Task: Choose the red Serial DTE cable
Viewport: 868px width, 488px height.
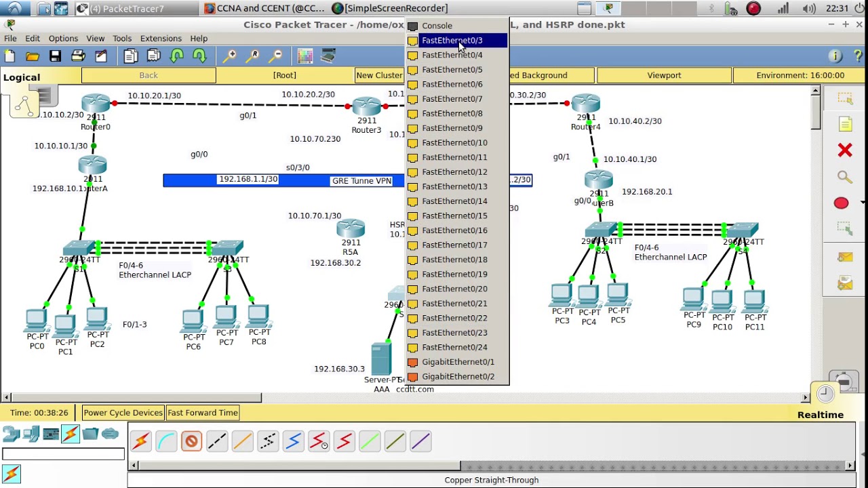Action: click(x=344, y=442)
